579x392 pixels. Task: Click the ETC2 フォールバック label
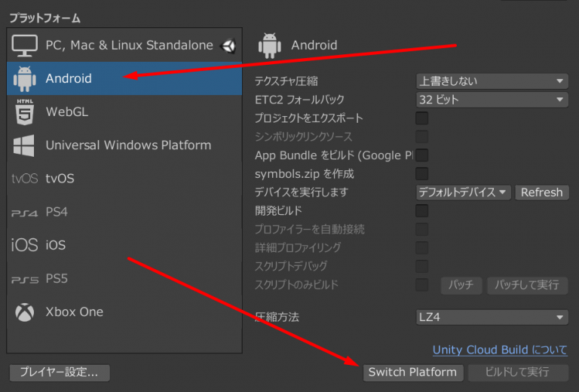(299, 100)
